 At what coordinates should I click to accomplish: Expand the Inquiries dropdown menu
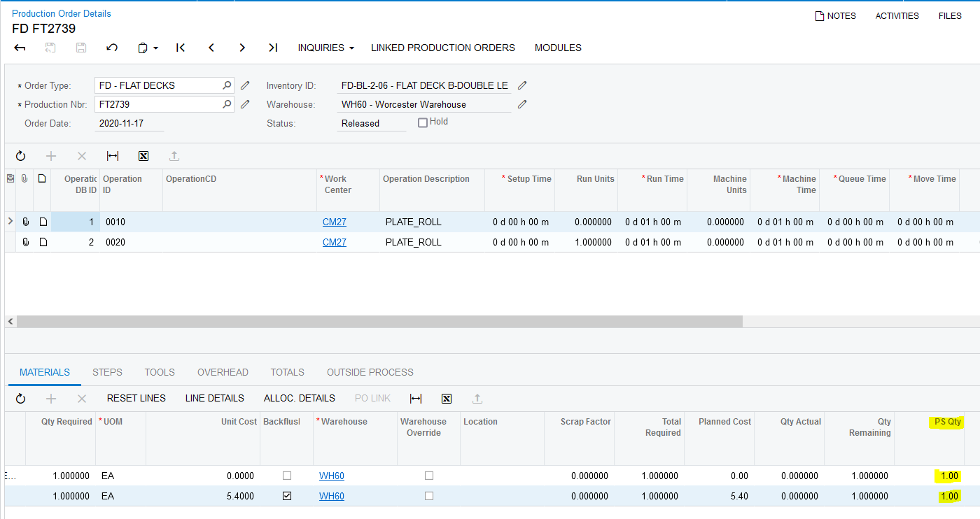click(325, 48)
